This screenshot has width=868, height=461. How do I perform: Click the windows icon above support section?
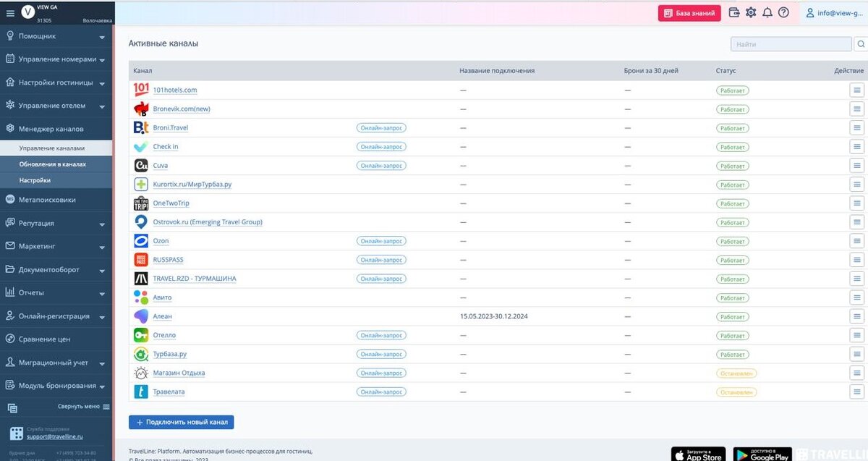pyautogui.click(x=12, y=408)
